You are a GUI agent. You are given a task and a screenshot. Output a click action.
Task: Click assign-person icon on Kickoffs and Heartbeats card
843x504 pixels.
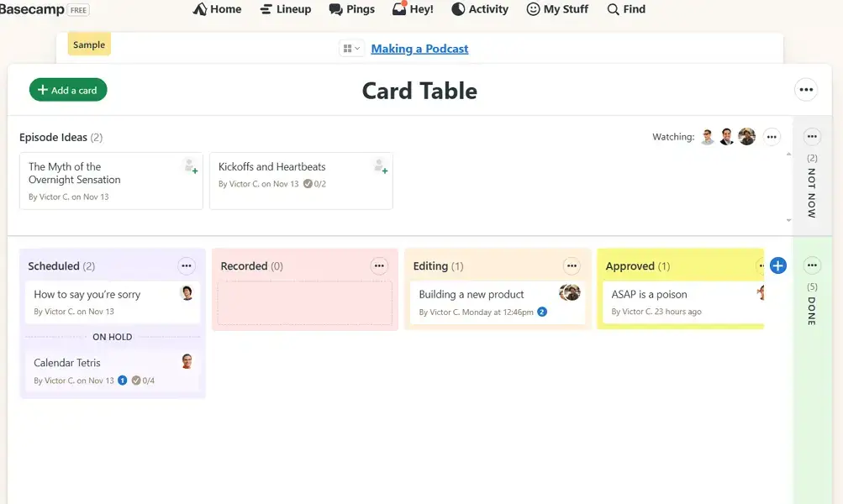(380, 166)
